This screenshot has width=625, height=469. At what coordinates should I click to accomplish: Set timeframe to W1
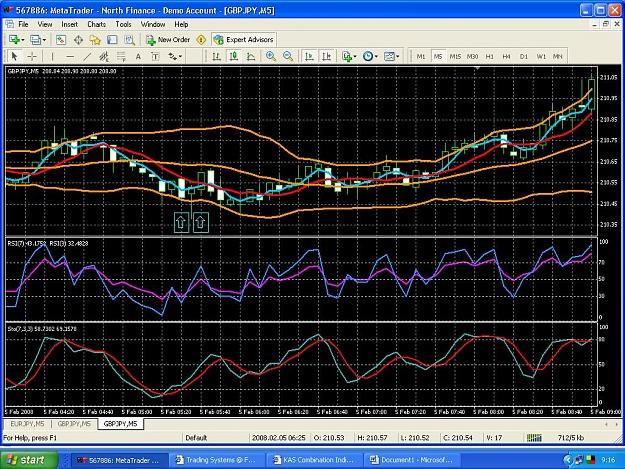click(541, 57)
